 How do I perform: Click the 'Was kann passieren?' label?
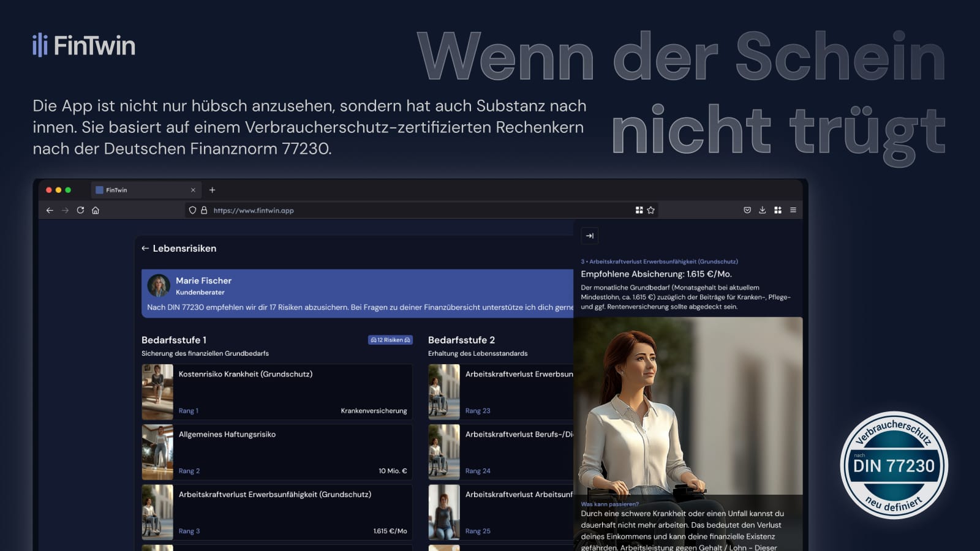pyautogui.click(x=609, y=504)
